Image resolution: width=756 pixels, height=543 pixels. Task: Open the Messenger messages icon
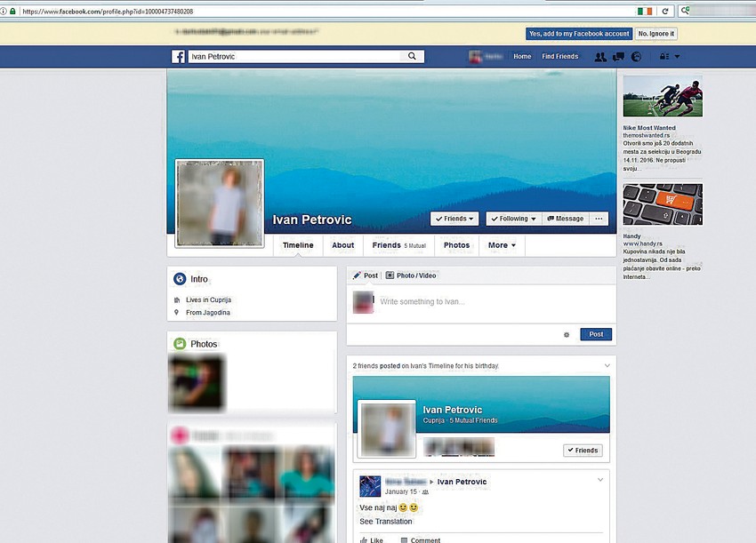click(618, 57)
